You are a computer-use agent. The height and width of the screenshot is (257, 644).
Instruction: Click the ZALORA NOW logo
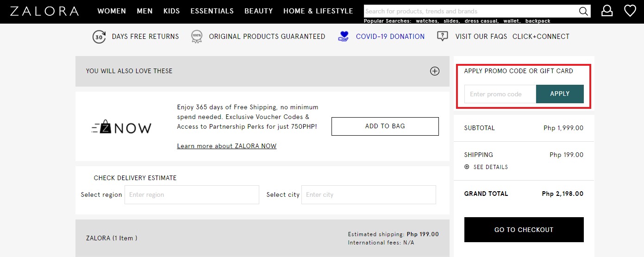[x=121, y=126]
